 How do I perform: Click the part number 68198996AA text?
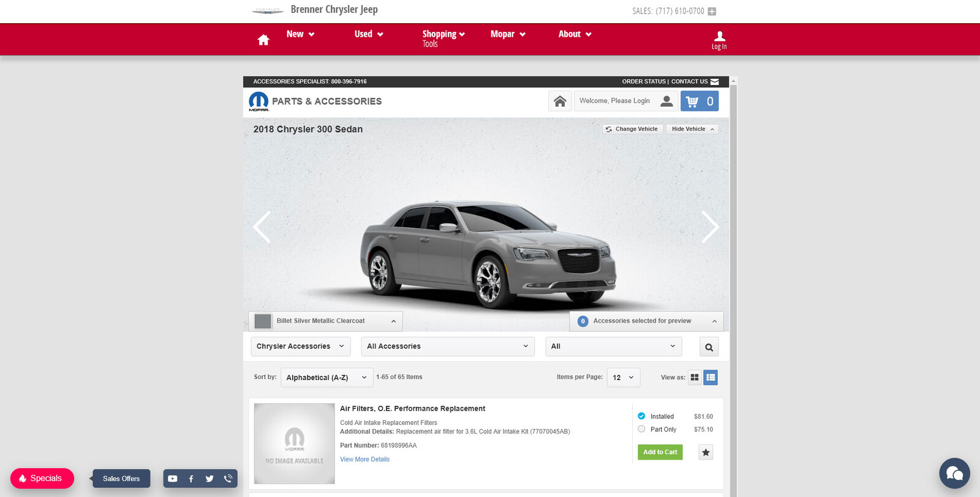coord(399,446)
